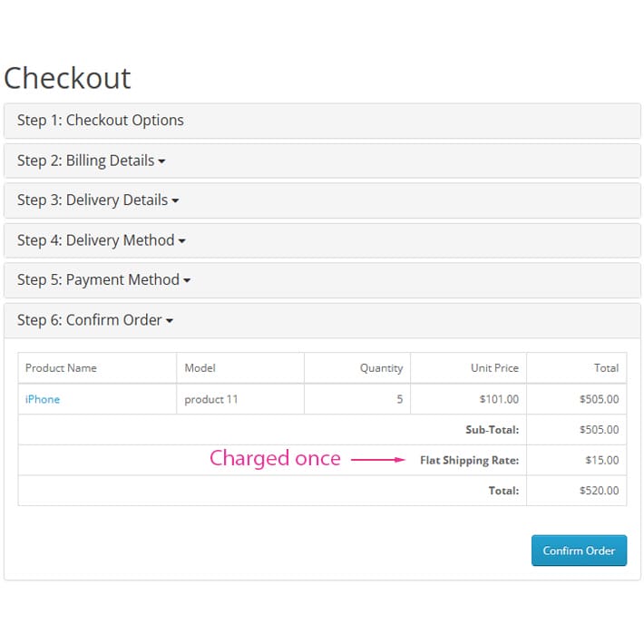Image resolution: width=644 pixels, height=644 pixels.
Task: Click the Quantity column header
Action: tap(382, 368)
